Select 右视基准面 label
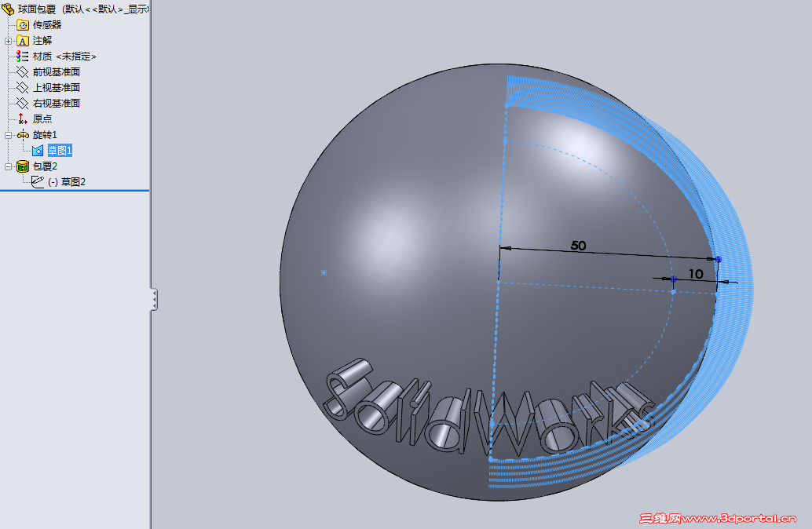 [57, 103]
